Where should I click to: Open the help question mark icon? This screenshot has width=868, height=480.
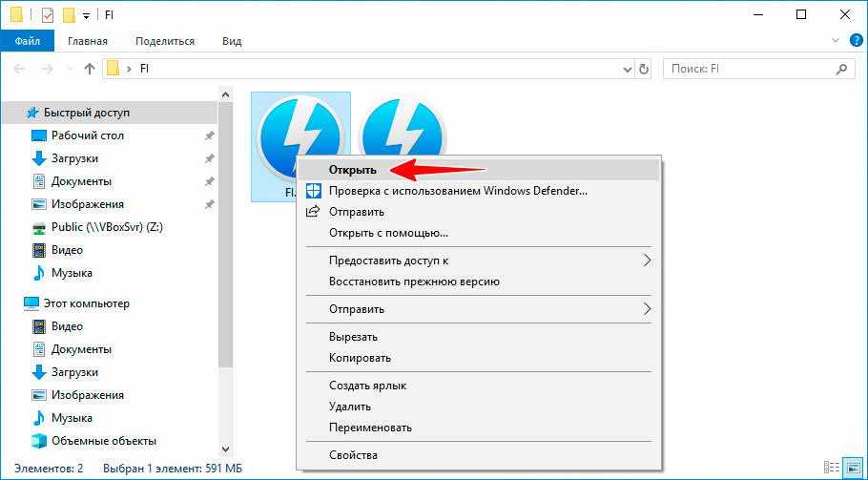tap(853, 41)
